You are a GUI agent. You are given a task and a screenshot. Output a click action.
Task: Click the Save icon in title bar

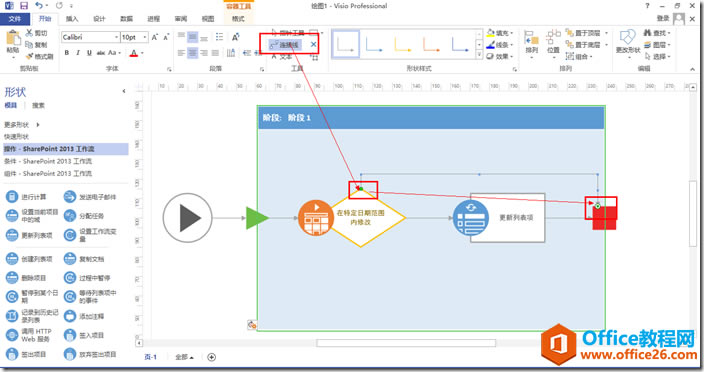tap(24, 6)
